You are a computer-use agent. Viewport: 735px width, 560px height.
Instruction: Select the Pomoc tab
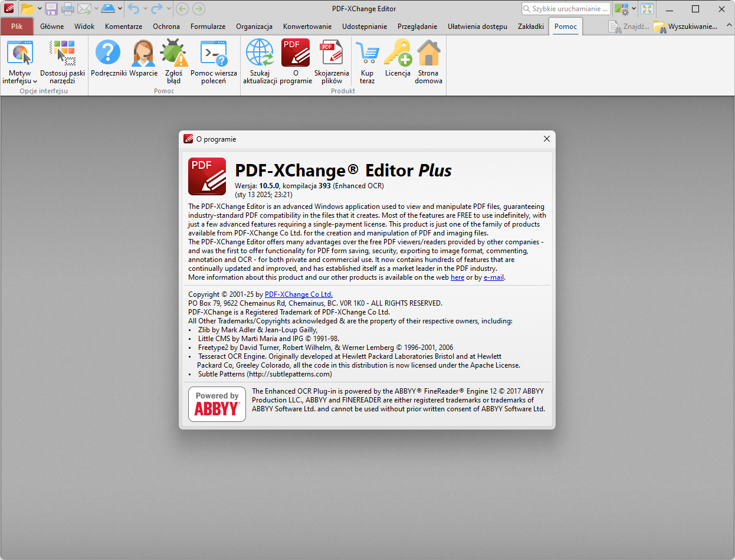pos(566,27)
